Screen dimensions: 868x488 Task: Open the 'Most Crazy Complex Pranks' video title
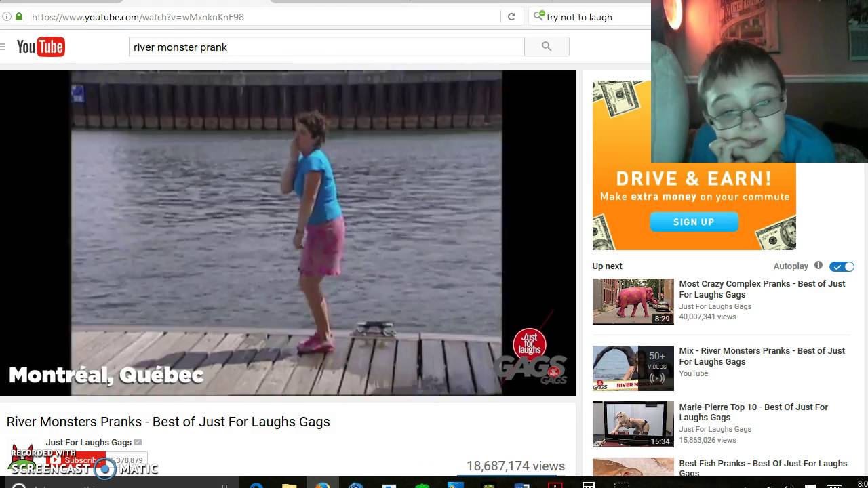click(762, 289)
